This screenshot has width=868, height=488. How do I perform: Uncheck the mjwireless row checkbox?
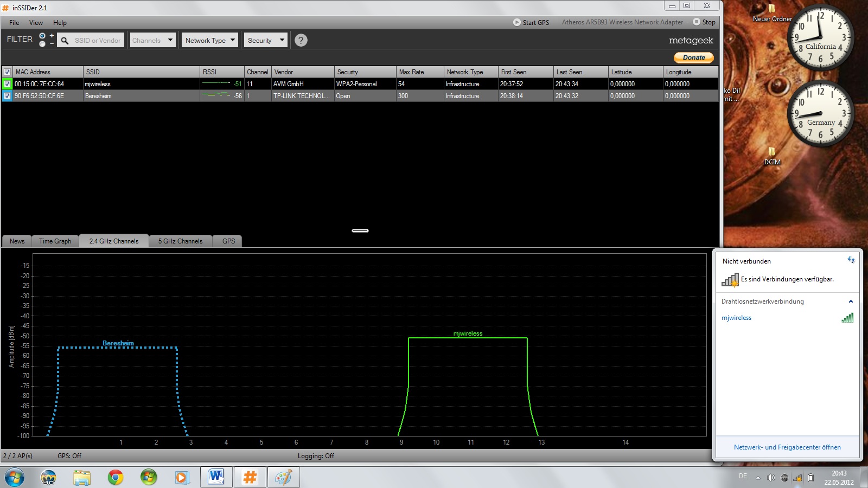8,84
